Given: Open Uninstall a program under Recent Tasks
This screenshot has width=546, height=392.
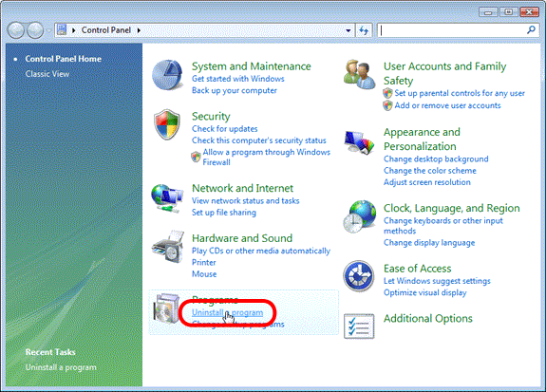Looking at the screenshot, I should (x=61, y=367).
